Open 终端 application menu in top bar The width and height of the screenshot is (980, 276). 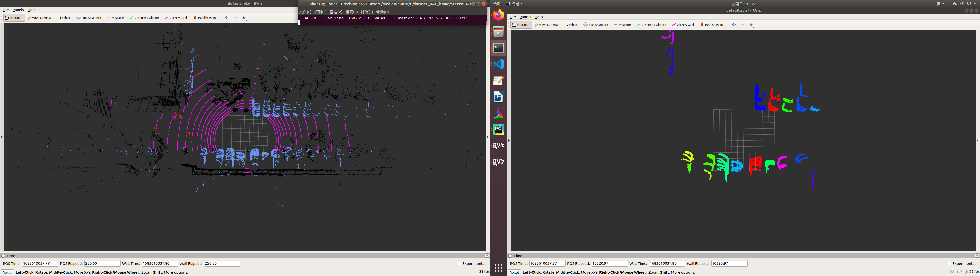[514, 3]
